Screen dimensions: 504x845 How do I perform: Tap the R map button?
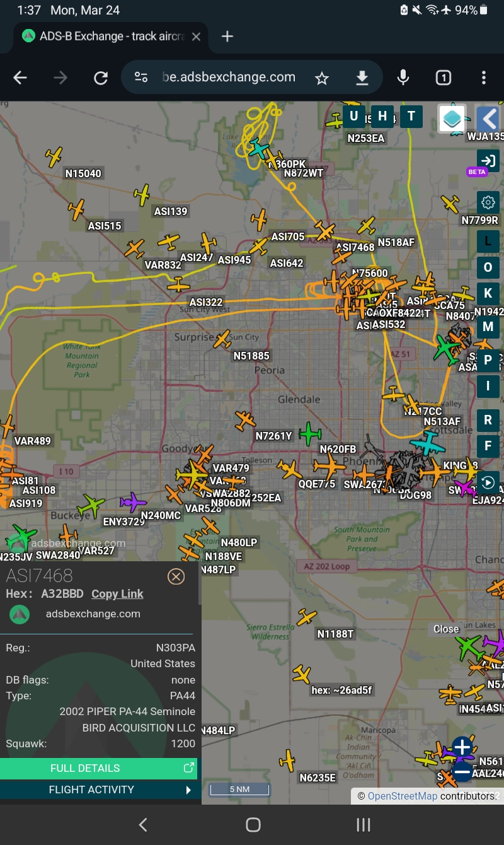click(x=488, y=420)
